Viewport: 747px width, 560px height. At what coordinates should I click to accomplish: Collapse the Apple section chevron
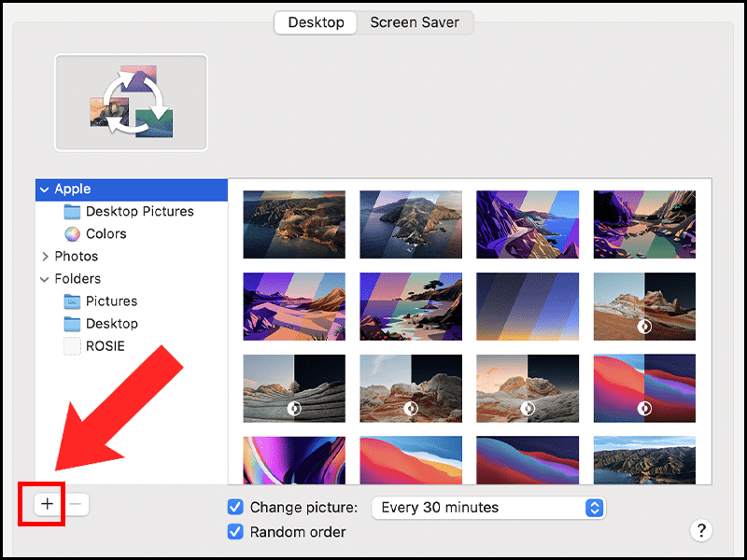(x=44, y=189)
